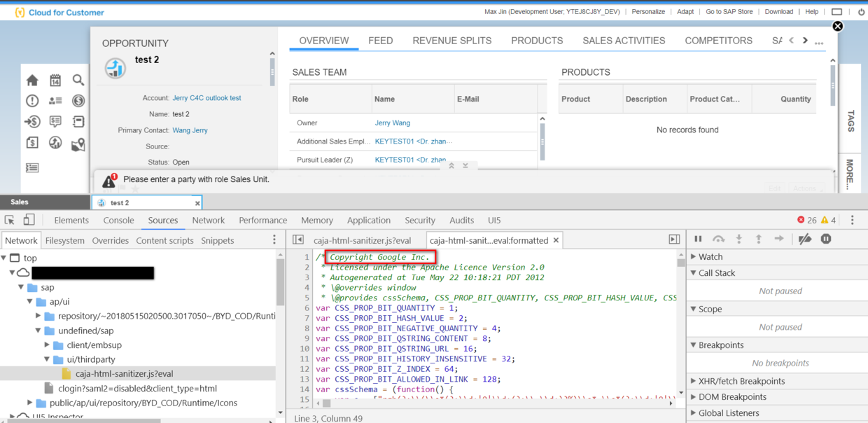The width and height of the screenshot is (868, 423).
Task: Open DevTools three-dot menu
Action: pyautogui.click(x=852, y=220)
